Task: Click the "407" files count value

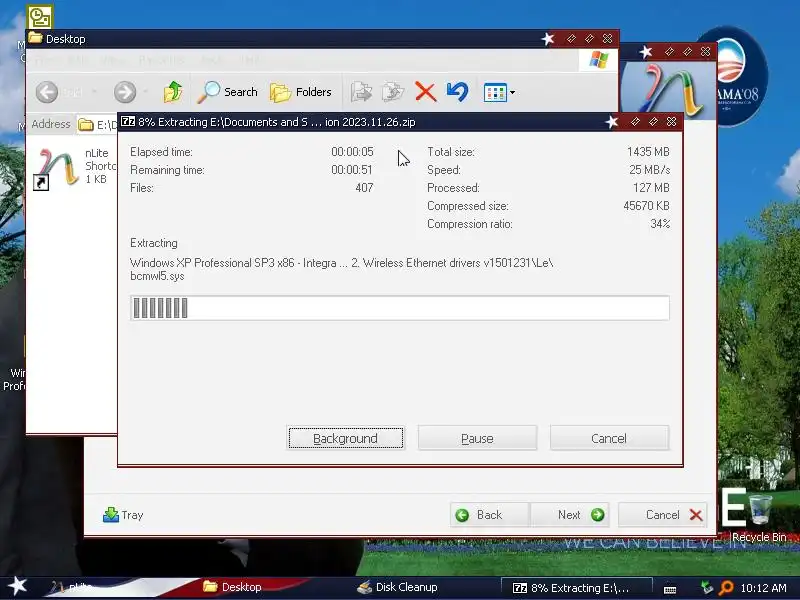Action: point(364,188)
